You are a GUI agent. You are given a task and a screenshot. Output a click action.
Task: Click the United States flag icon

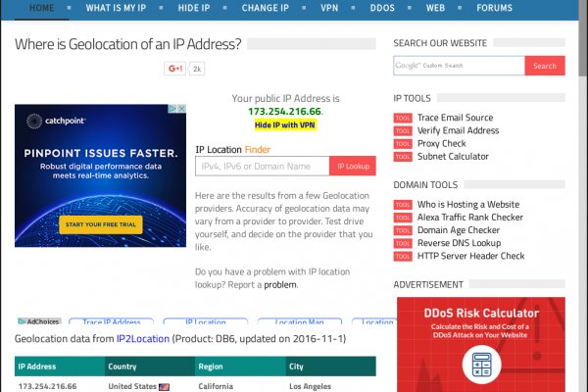pyautogui.click(x=165, y=386)
